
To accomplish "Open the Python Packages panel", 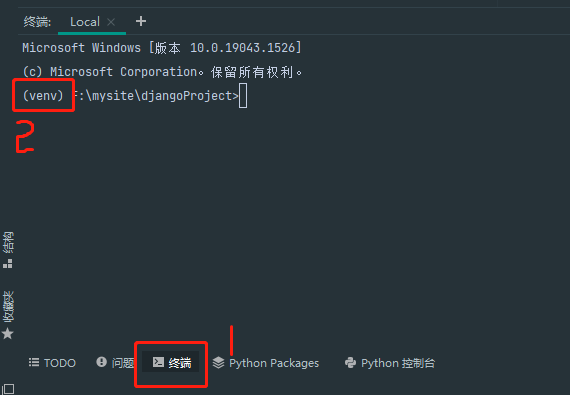I will pos(266,362).
